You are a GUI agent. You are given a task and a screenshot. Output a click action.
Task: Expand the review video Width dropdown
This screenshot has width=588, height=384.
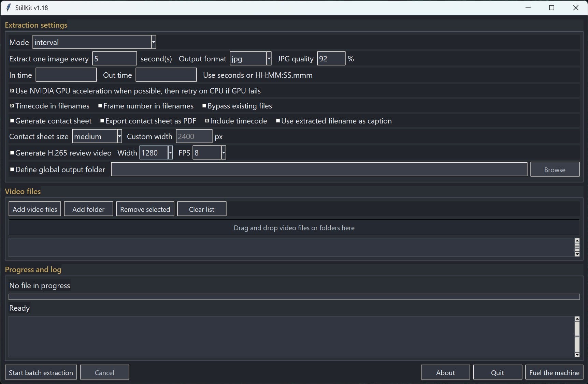click(x=170, y=153)
